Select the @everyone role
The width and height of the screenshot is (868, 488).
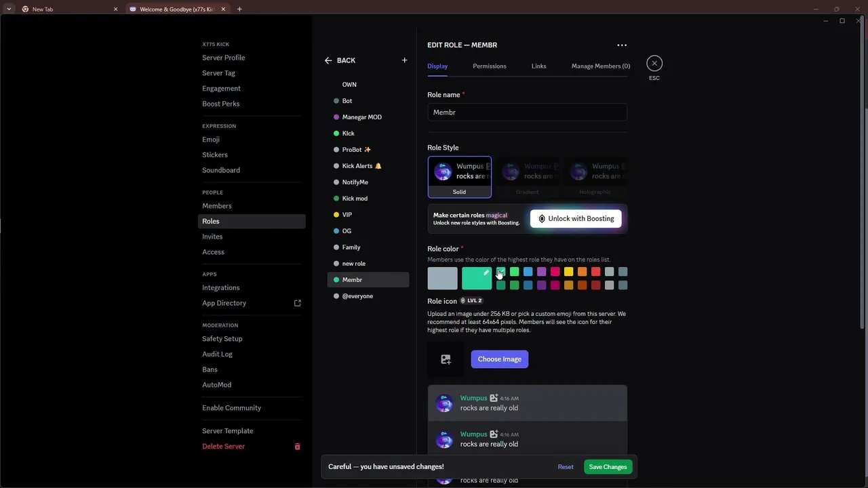pyautogui.click(x=368, y=296)
